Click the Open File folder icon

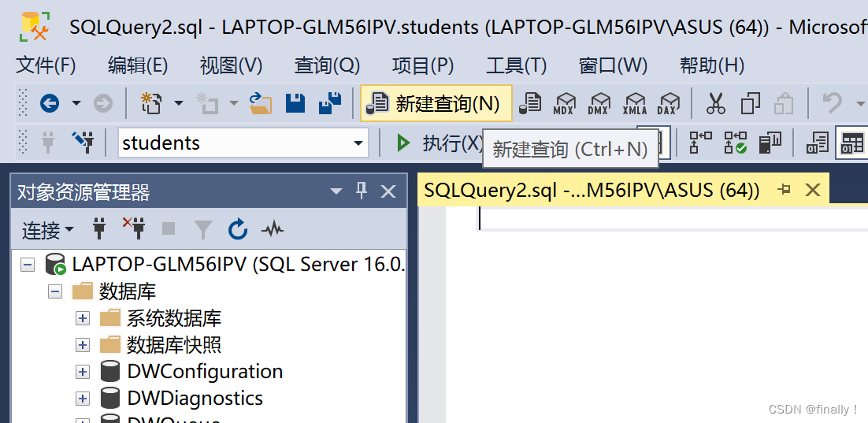pos(260,103)
